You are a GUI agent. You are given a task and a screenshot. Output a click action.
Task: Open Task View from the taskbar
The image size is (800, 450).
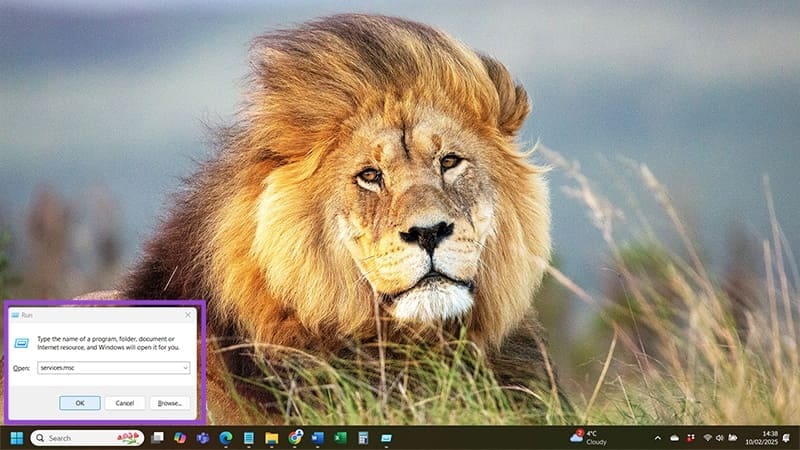tap(157, 438)
